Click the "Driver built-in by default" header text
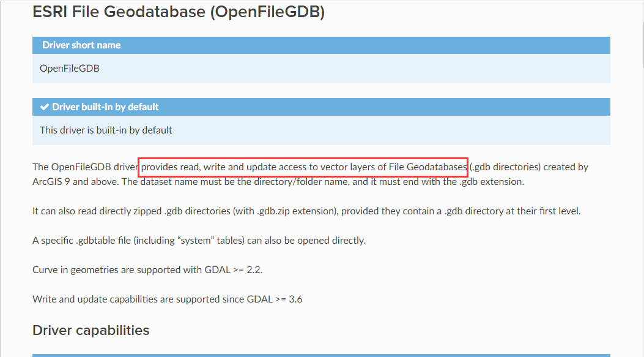644x357 pixels. (x=105, y=107)
